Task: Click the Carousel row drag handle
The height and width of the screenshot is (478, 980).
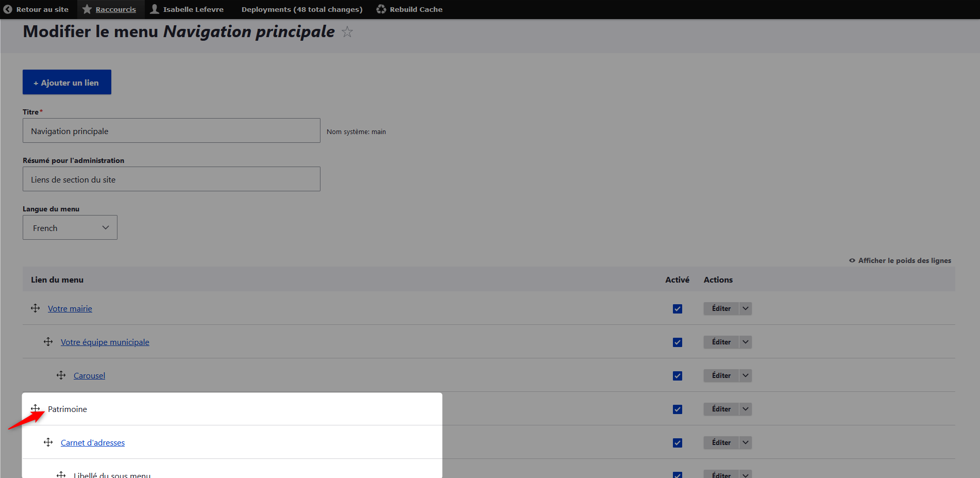Action: (61, 375)
